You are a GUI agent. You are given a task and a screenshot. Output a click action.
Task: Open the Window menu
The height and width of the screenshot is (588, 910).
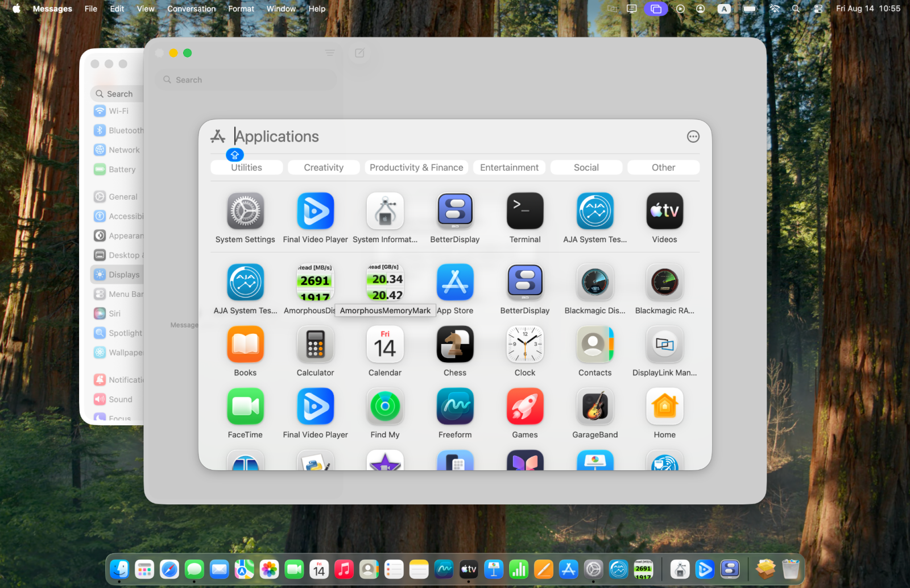coord(281,9)
